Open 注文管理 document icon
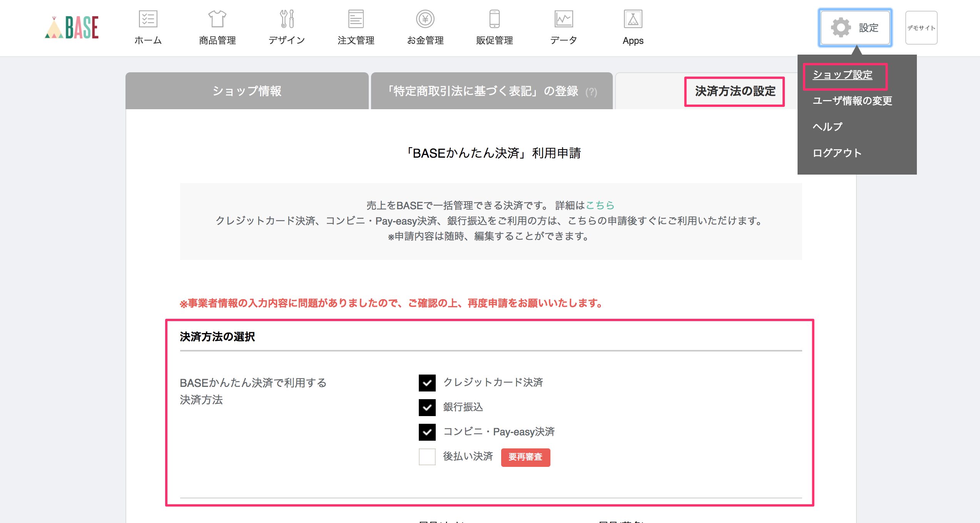 356,19
